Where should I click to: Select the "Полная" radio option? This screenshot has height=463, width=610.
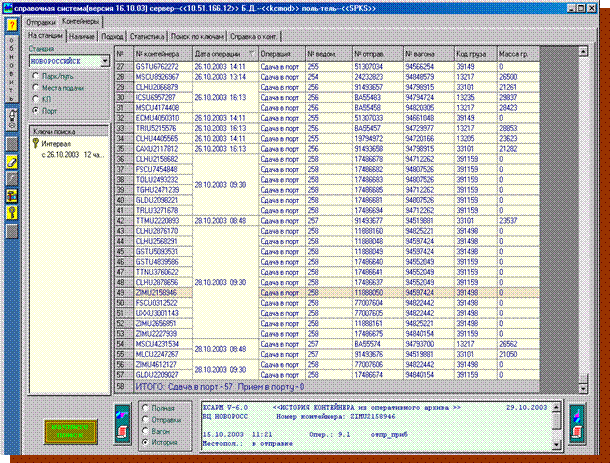pos(145,408)
